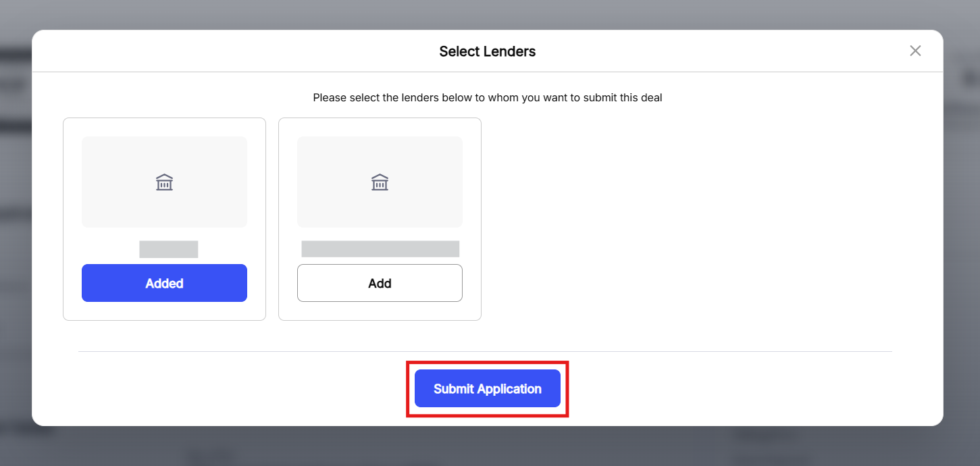Click the lender selection instruction text
Image resolution: width=980 pixels, height=466 pixels.
(487, 98)
